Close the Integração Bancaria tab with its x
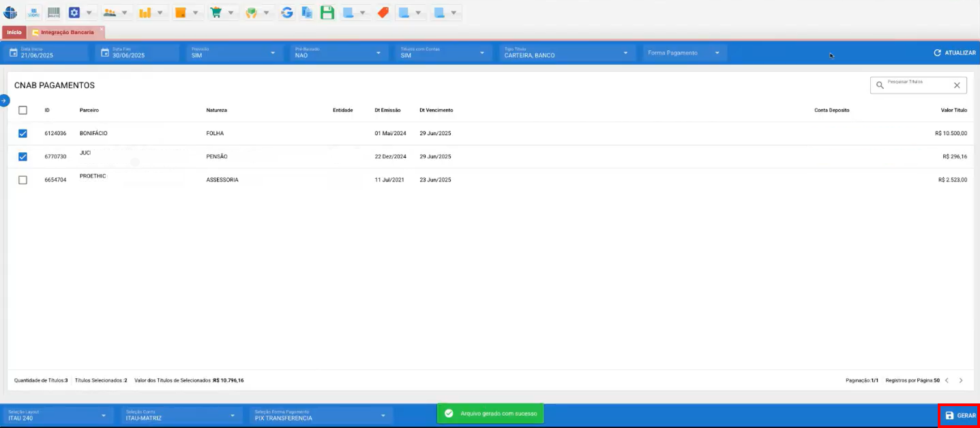This screenshot has width=980, height=428. click(x=102, y=29)
